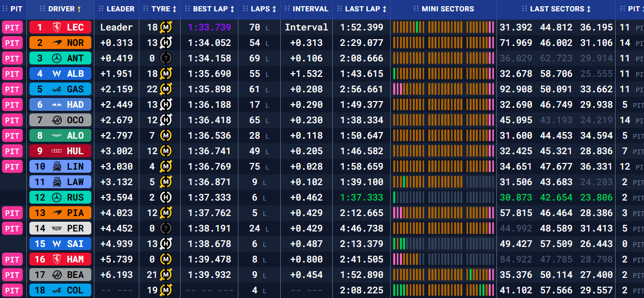
Task: Click the medium tyre icon in Leclerc's row
Action: point(166,27)
